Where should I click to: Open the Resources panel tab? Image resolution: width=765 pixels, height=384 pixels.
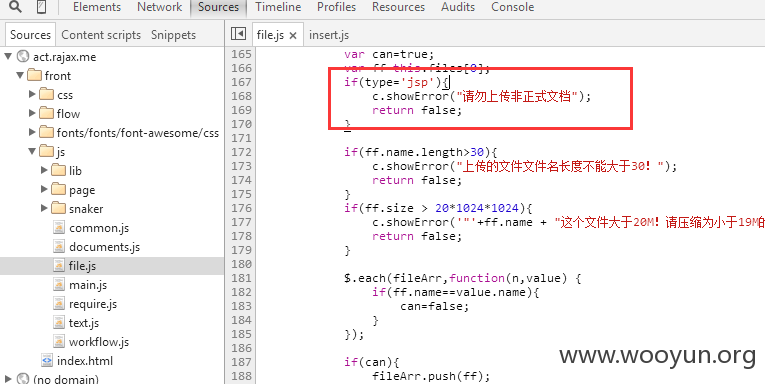[x=398, y=7]
